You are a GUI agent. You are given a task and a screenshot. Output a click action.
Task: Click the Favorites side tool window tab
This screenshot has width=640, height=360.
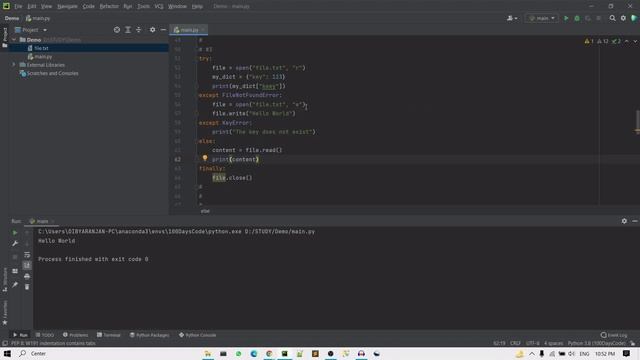pos(5,313)
